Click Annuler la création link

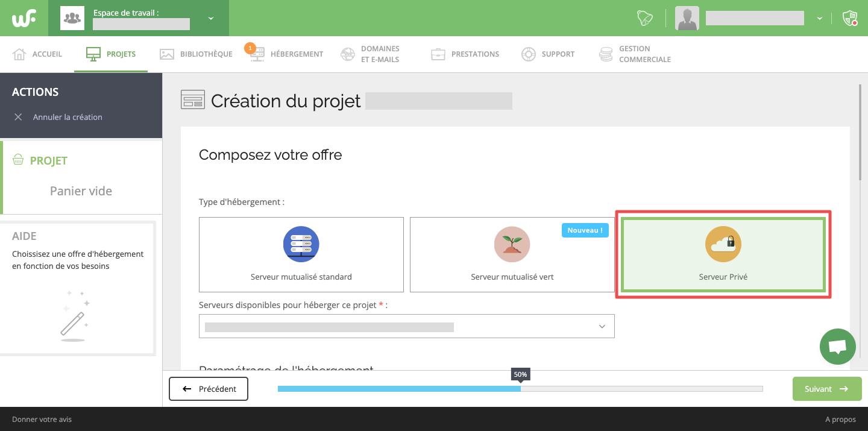pyautogui.click(x=68, y=117)
